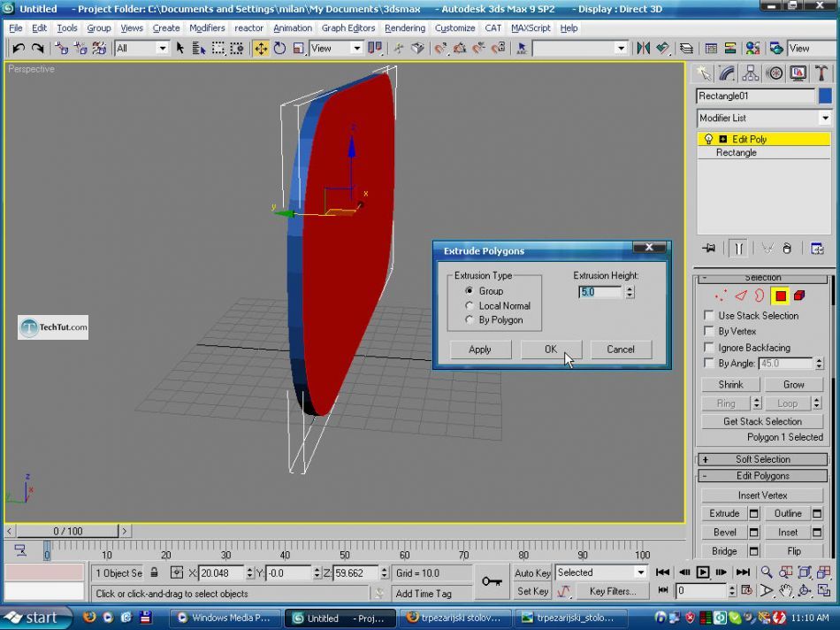Click the blue object color swatch

[x=825, y=96]
